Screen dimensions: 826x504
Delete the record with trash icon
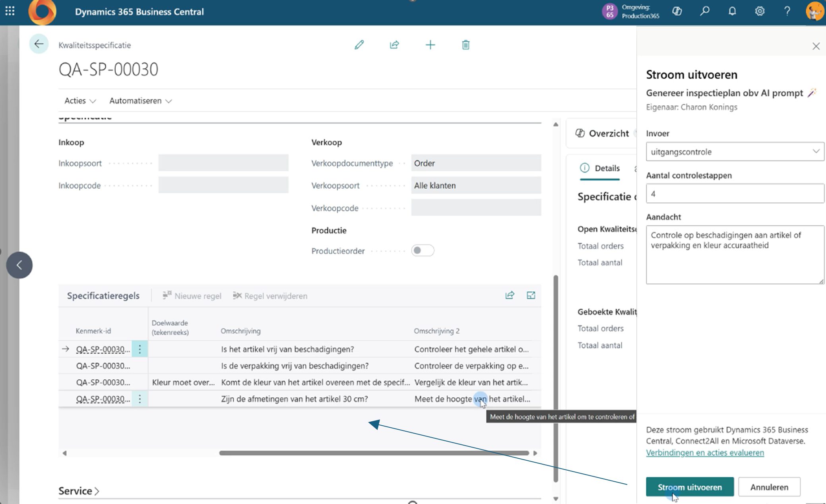(x=466, y=45)
